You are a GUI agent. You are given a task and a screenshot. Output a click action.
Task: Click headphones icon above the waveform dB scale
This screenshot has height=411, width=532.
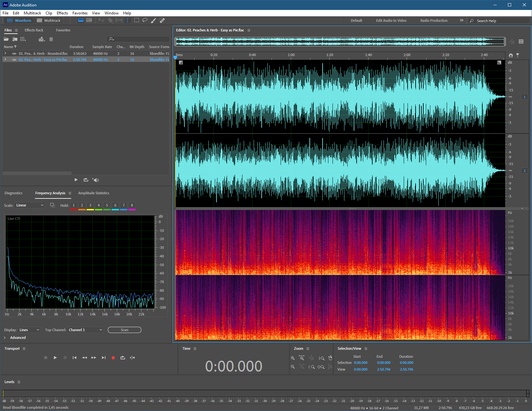click(x=511, y=55)
